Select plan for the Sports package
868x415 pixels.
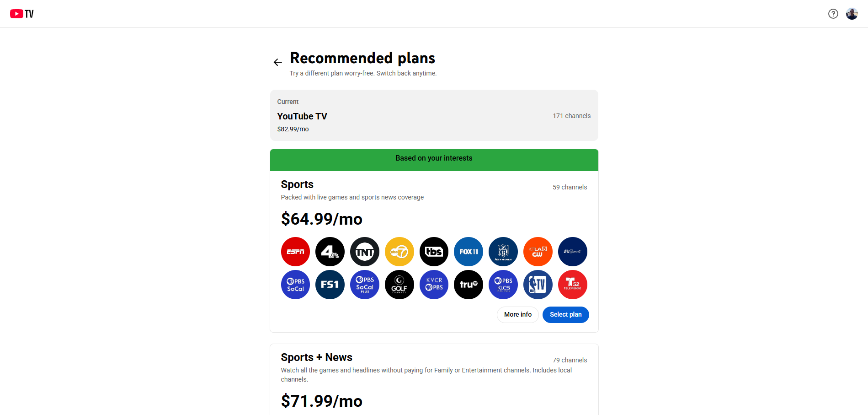(x=565, y=315)
